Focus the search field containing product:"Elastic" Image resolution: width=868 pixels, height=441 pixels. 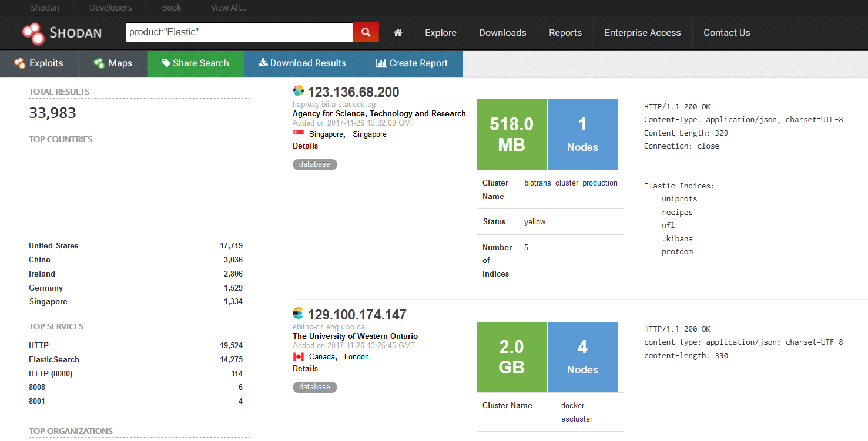pos(239,32)
